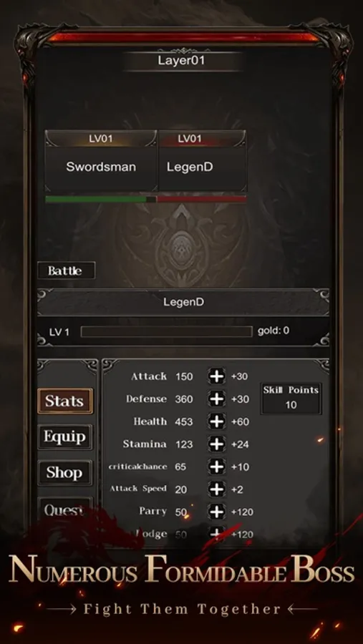
Task: Select the Swordsman LV01 card
Action: click(101, 161)
